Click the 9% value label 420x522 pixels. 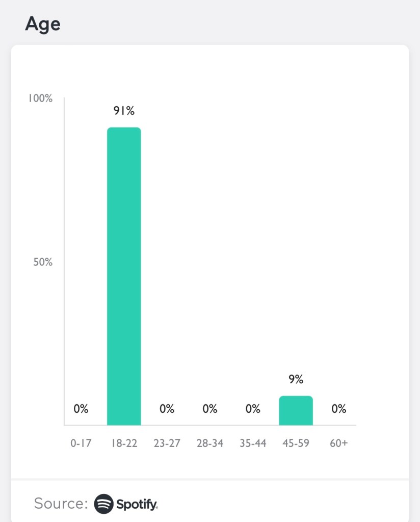tap(296, 379)
